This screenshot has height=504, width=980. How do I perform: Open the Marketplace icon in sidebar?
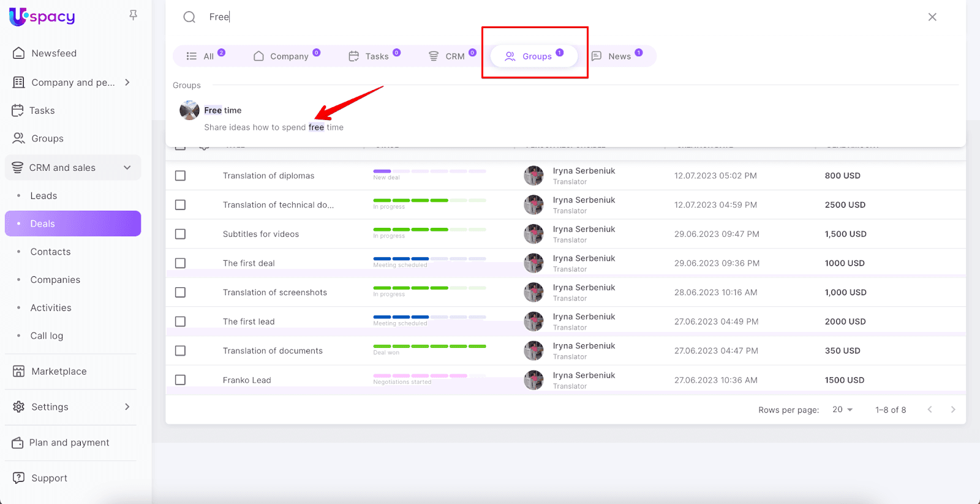coord(19,371)
